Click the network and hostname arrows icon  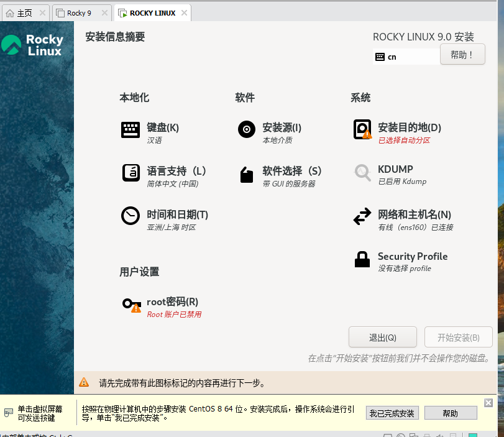point(362,216)
